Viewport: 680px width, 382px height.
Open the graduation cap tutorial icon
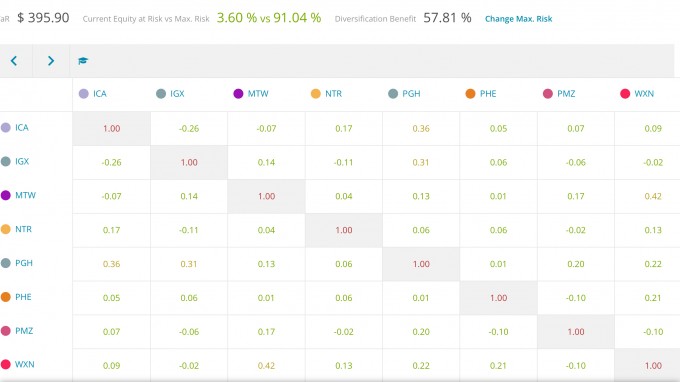pyautogui.click(x=83, y=61)
